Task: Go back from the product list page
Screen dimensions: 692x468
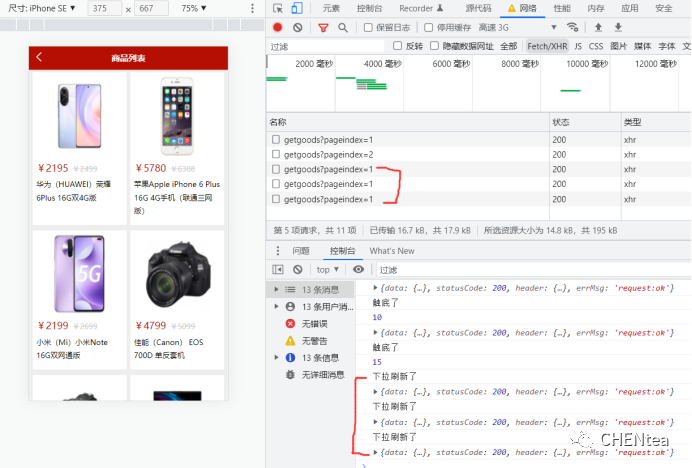Action: [x=39, y=57]
